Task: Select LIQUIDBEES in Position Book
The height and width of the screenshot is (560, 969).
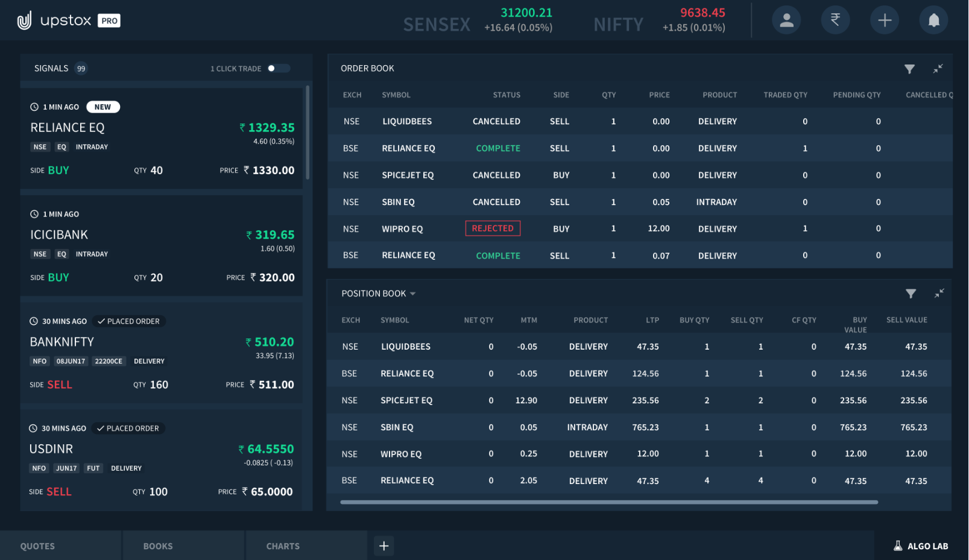Action: point(406,347)
